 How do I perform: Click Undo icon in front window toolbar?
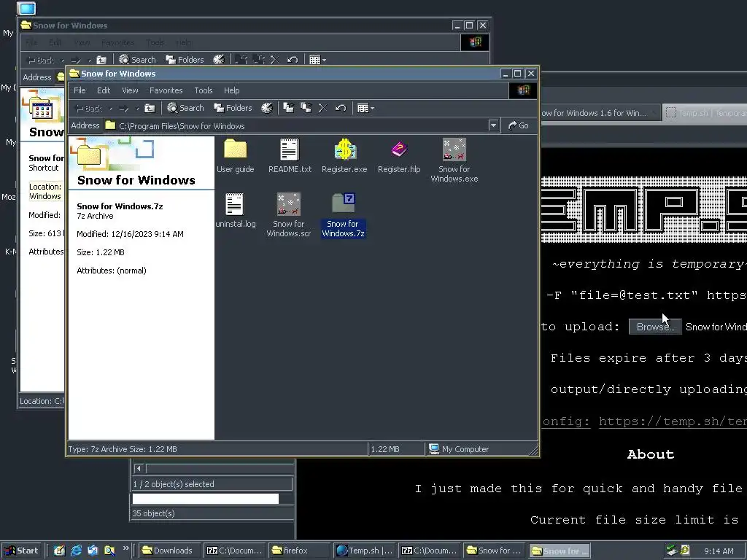pyautogui.click(x=340, y=108)
